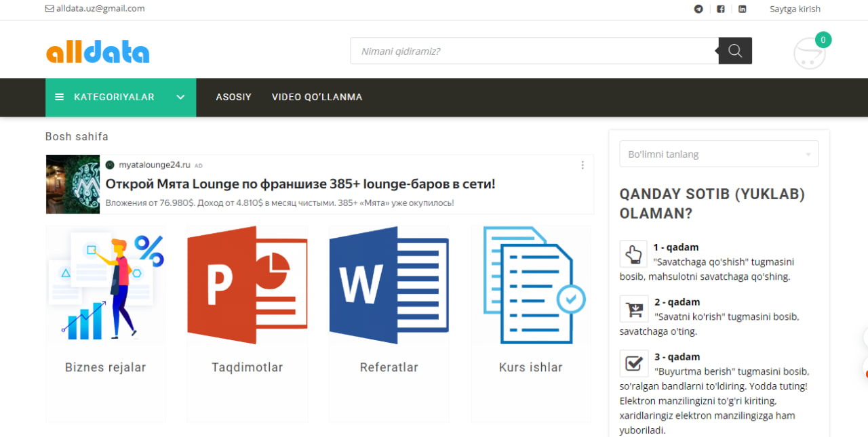
Task: Click the Мята Lounge ad headline
Action: [300, 184]
